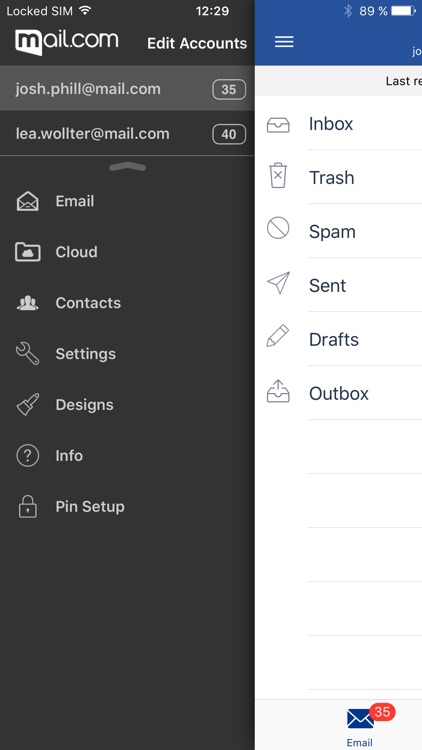Viewport: 422px width, 750px height.
Task: Tap the Outbox upload tray icon
Action: click(278, 391)
